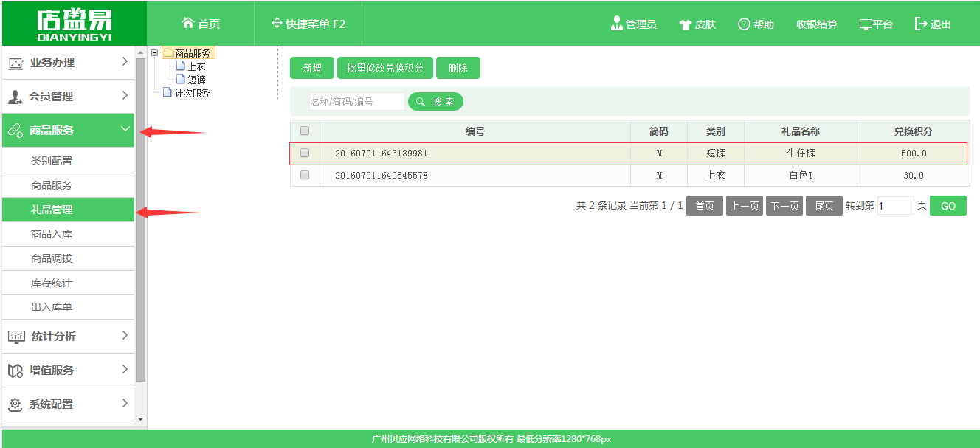
Task: Click the 商品服务 link icon in sidebar
Action: (15, 131)
